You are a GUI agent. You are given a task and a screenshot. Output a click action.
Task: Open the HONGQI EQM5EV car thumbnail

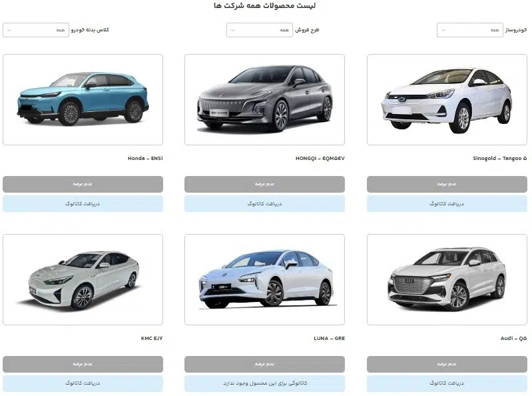pyautogui.click(x=264, y=99)
